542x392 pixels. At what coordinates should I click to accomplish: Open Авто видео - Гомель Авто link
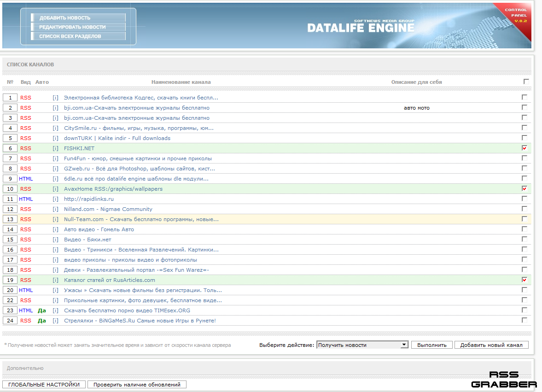point(99,229)
